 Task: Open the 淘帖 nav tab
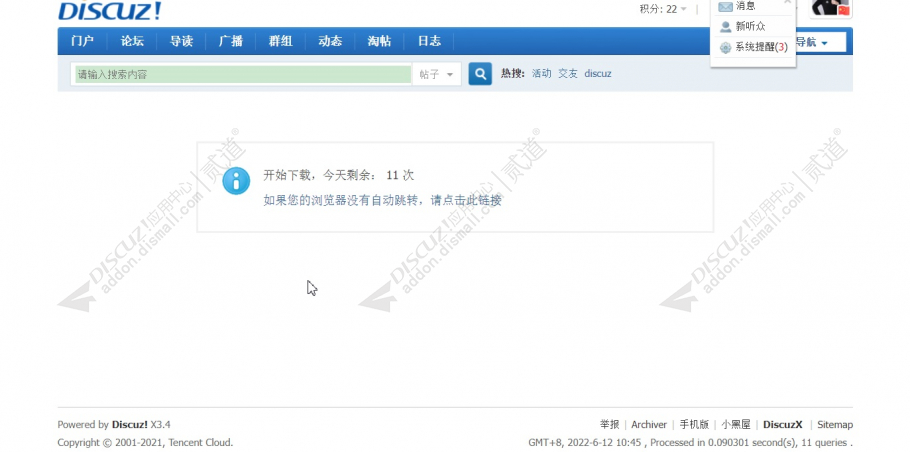(x=379, y=41)
